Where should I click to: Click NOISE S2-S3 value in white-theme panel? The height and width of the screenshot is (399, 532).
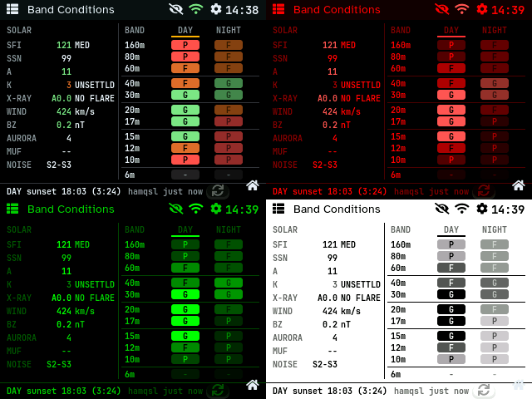click(325, 364)
